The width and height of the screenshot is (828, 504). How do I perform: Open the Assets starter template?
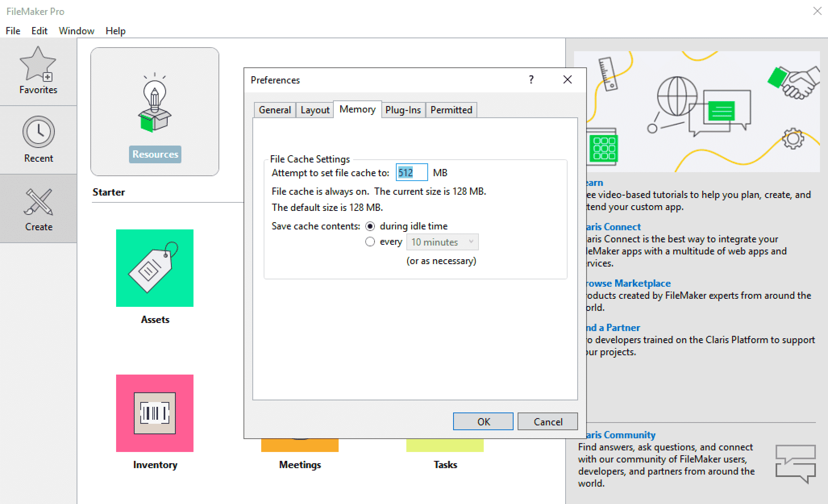point(155,268)
